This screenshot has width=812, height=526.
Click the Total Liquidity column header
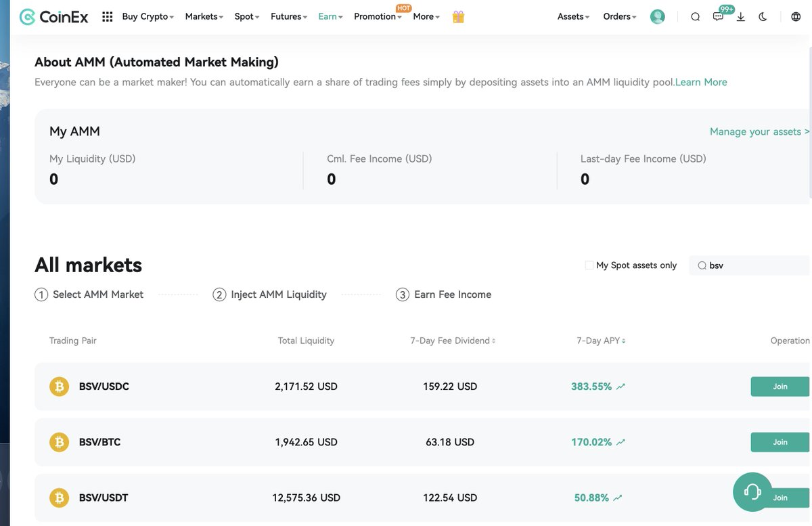click(306, 341)
